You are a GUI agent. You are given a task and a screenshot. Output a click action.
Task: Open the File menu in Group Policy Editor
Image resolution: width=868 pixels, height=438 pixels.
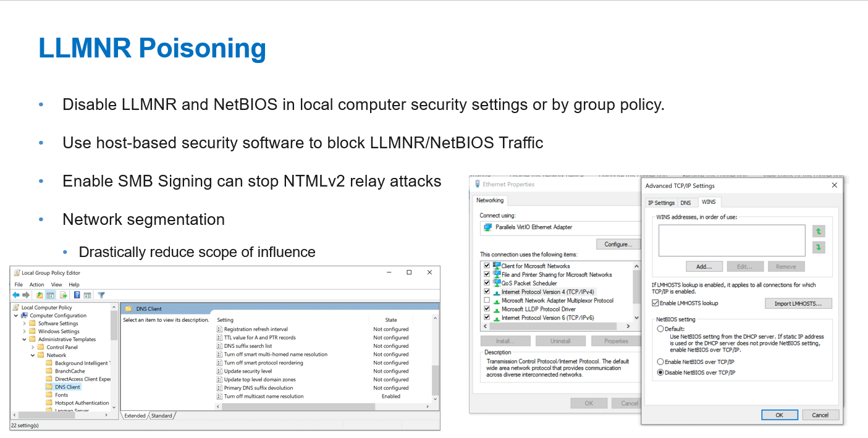coord(19,285)
